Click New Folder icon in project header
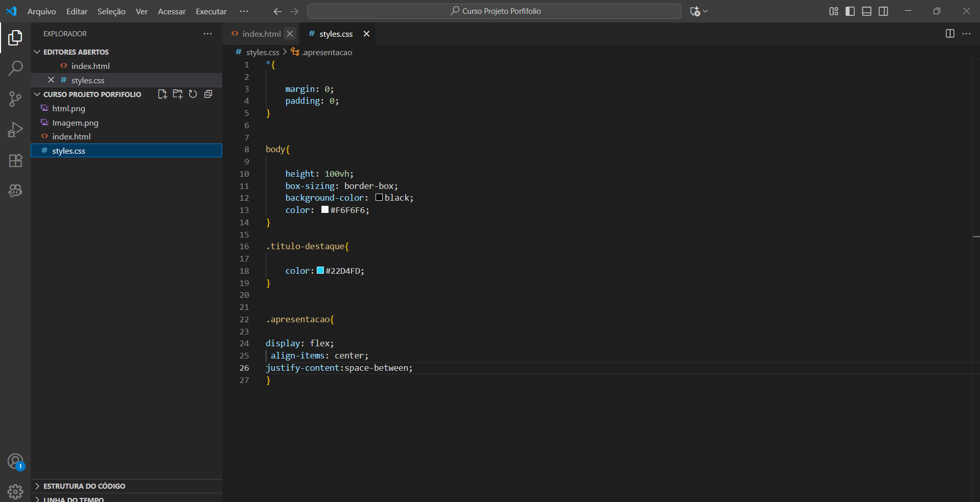 point(178,94)
